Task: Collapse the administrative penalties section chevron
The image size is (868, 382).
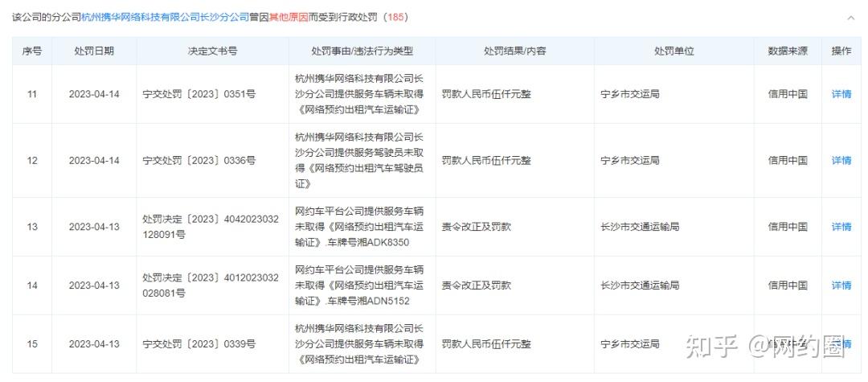Action: click(x=851, y=17)
